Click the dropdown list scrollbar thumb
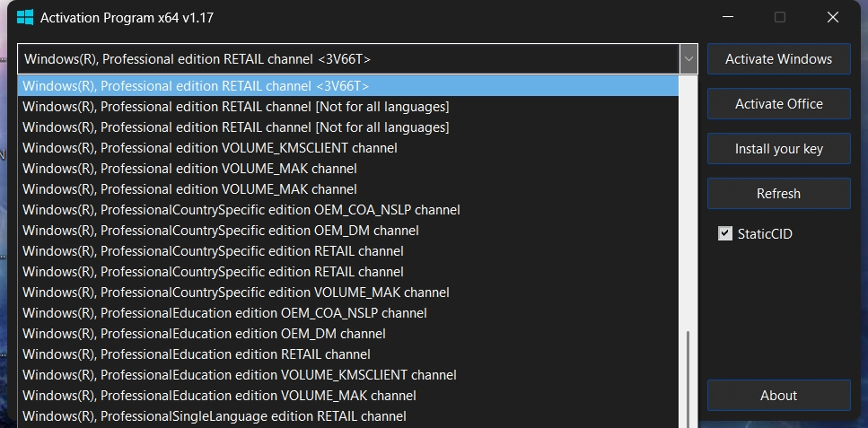 688,377
